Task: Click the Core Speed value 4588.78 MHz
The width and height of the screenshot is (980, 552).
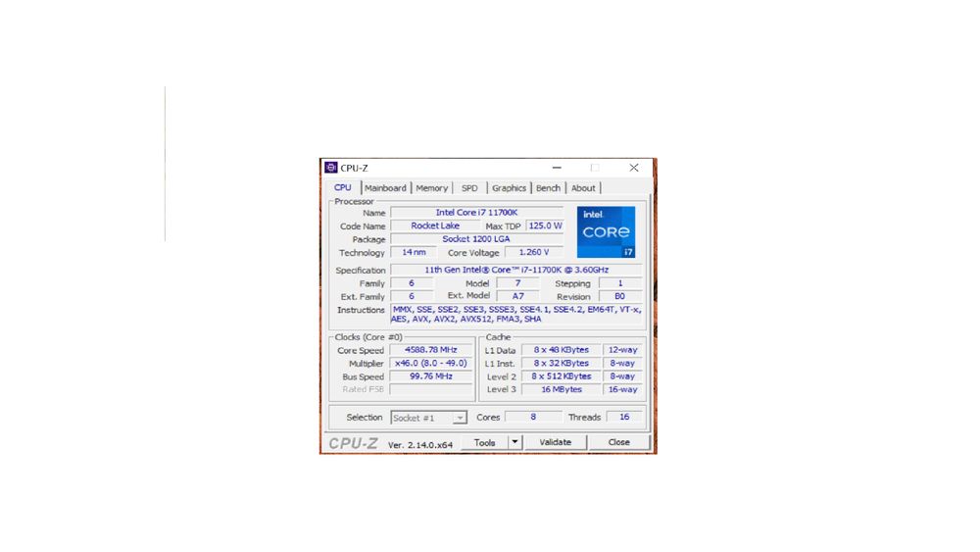Action: [430, 350]
